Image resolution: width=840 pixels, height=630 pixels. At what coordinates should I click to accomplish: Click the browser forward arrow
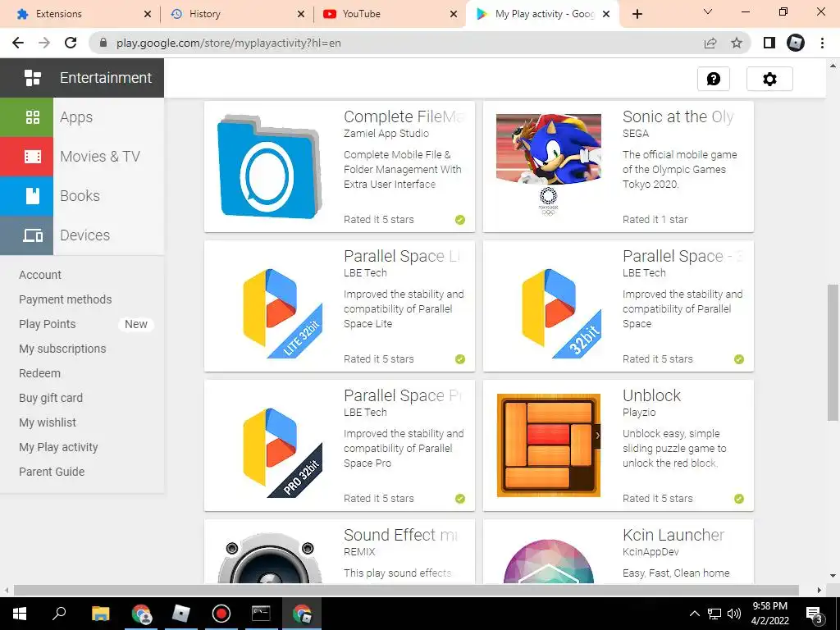(x=44, y=43)
